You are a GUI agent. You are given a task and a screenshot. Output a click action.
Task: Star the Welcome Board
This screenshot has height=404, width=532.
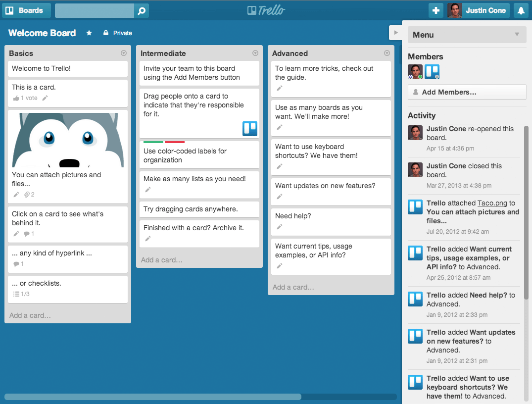pyautogui.click(x=89, y=33)
